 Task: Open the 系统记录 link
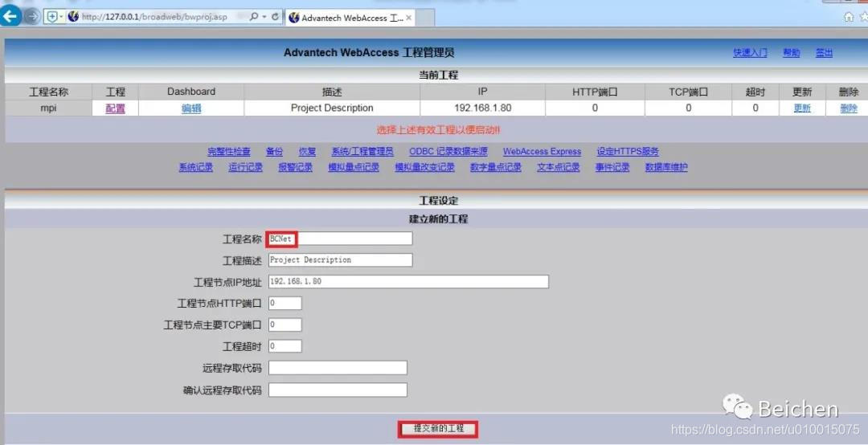point(195,167)
